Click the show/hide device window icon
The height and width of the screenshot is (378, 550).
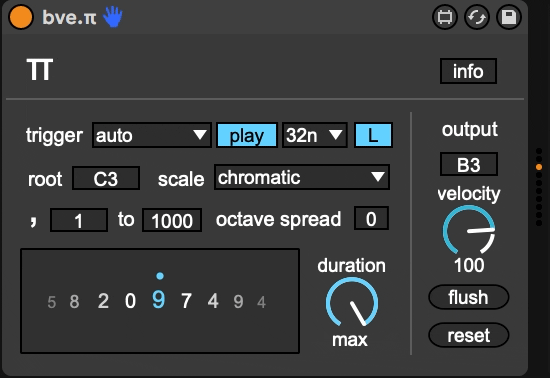coord(445,17)
